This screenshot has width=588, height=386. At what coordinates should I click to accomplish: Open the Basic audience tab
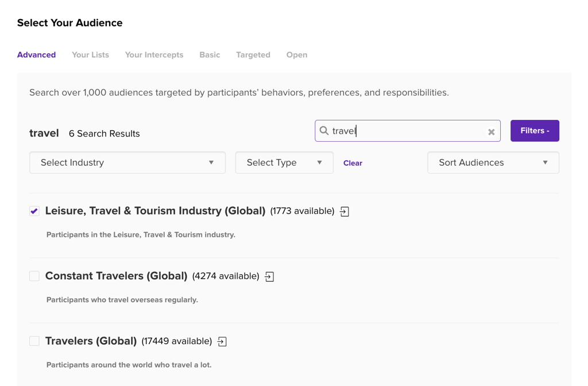[x=210, y=55]
